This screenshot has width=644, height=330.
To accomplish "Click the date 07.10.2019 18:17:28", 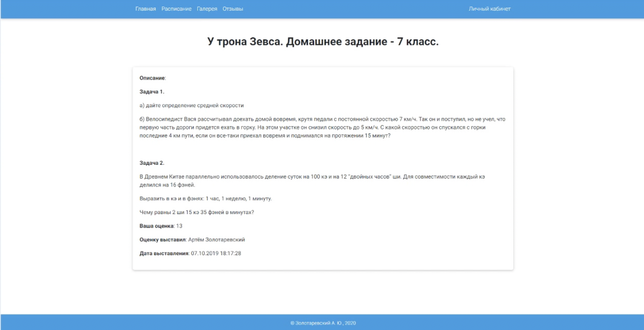I will [x=216, y=253].
